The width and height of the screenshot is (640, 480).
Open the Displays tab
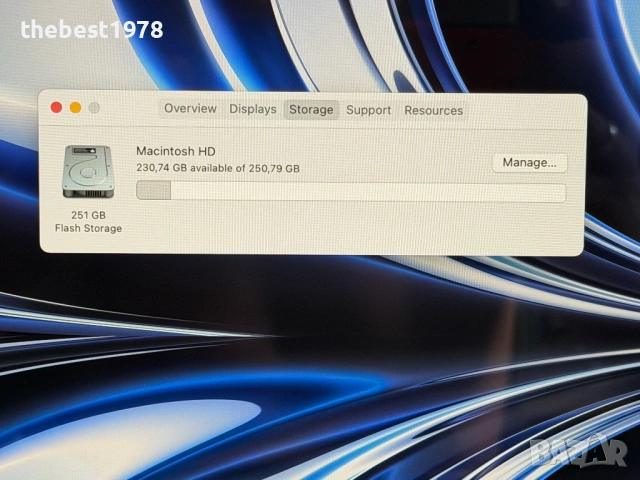[x=253, y=109]
